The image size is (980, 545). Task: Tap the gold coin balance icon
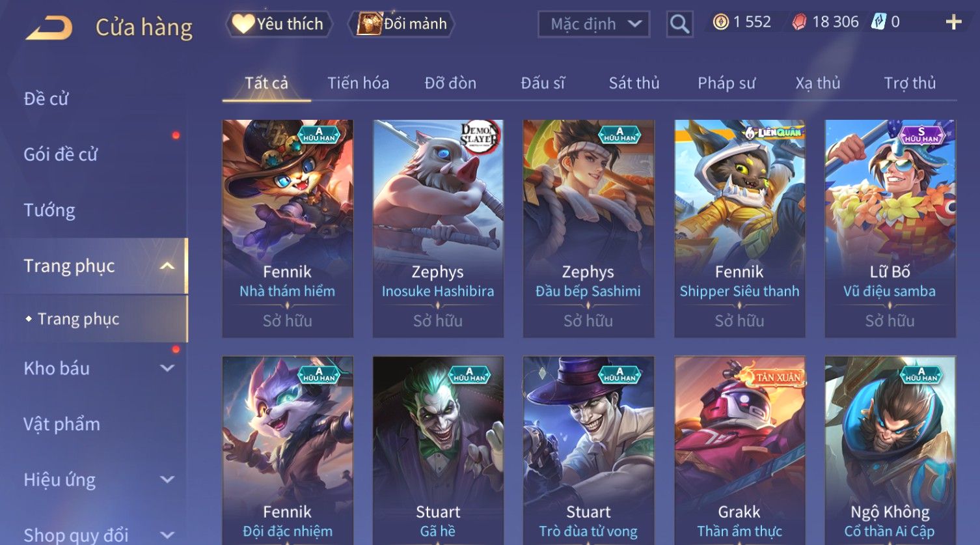[720, 23]
